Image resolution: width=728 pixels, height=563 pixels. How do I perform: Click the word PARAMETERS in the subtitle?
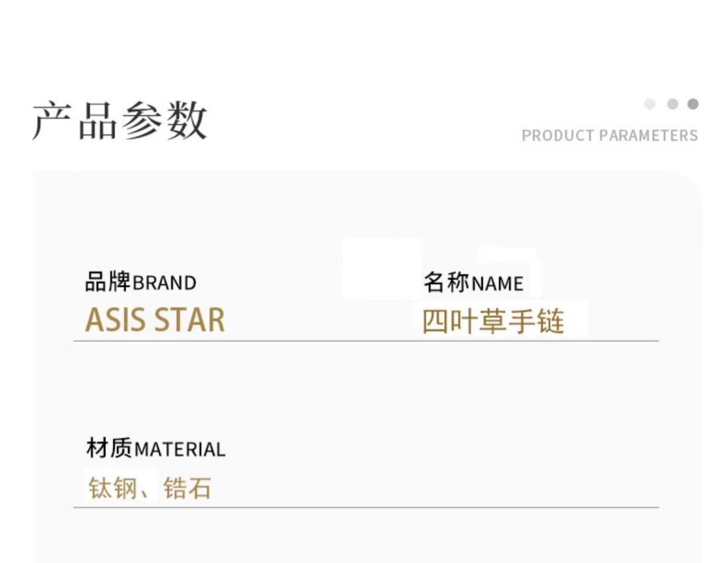pos(649,136)
